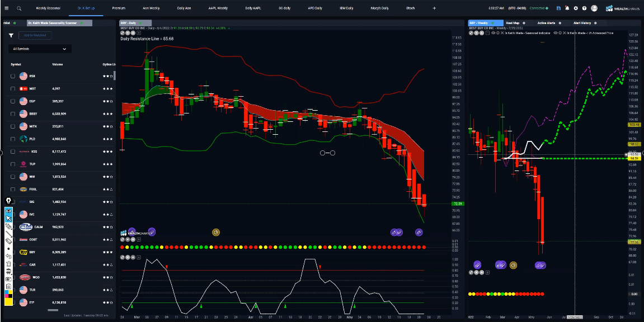Click the clock event marker on daily chart
This screenshot has height=322, width=644.
(x=216, y=233)
